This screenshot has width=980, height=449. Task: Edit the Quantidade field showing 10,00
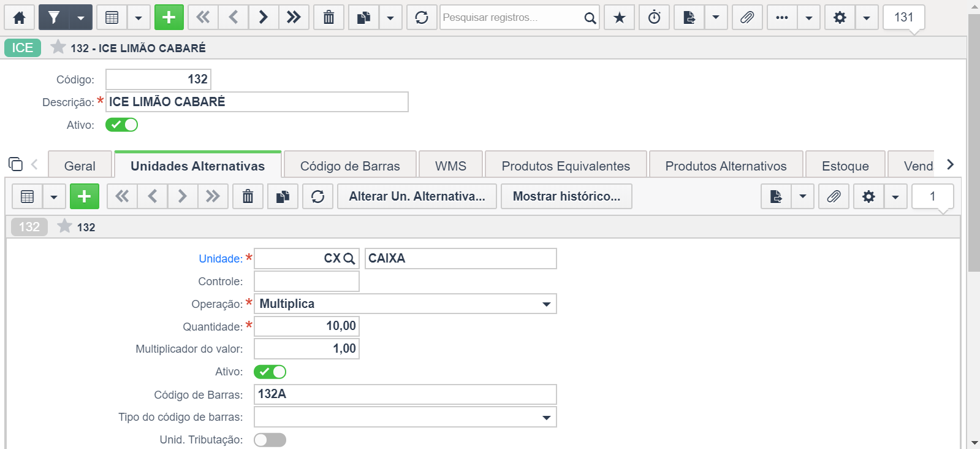306,326
